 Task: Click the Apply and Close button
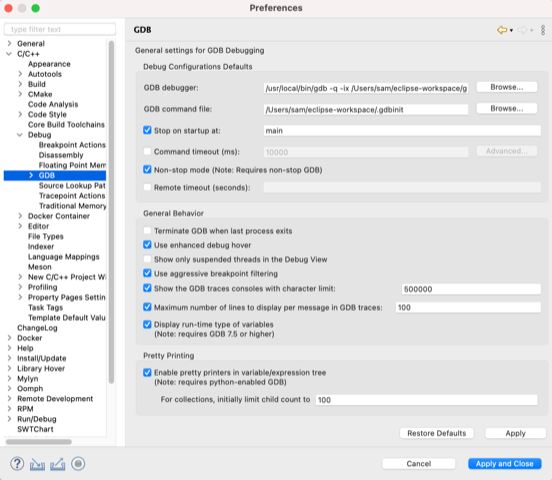pos(504,464)
